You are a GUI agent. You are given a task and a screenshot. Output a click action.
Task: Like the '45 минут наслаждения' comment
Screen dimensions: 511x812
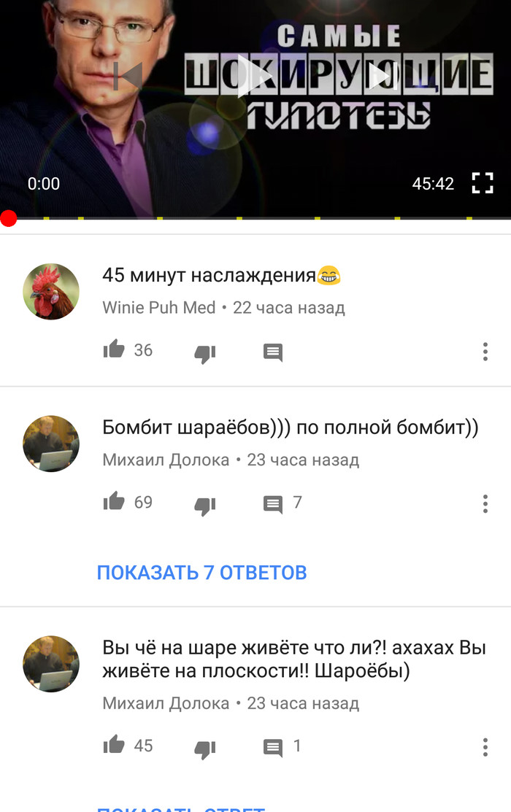pos(113,349)
